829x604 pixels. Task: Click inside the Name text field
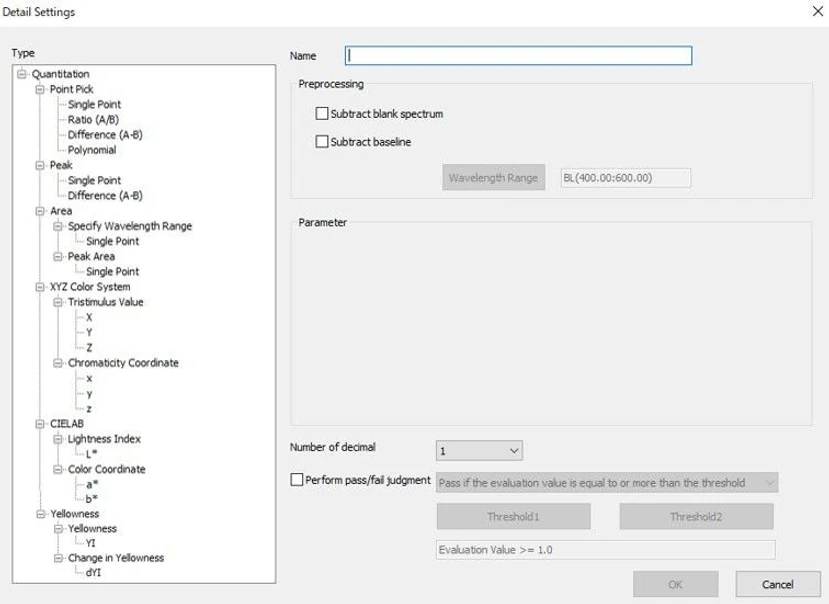point(518,56)
